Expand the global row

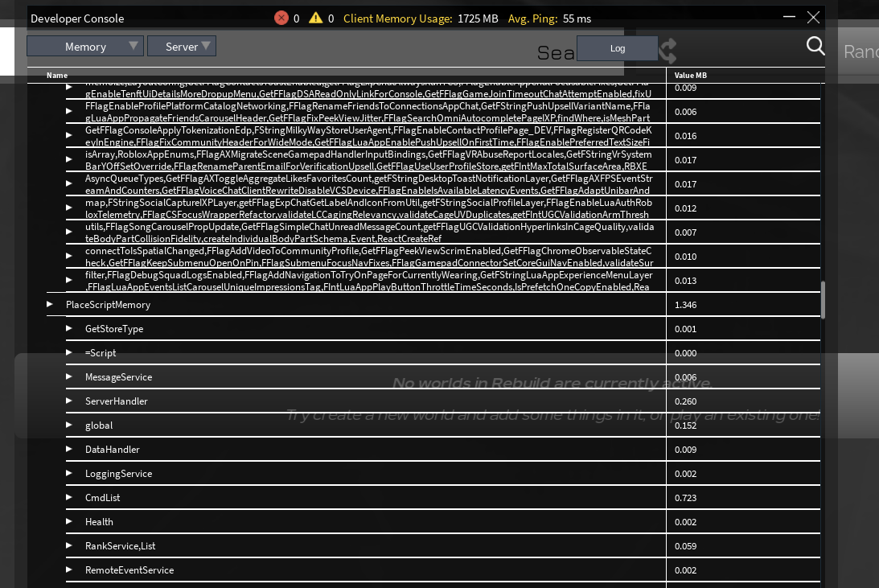pyautogui.click(x=69, y=425)
